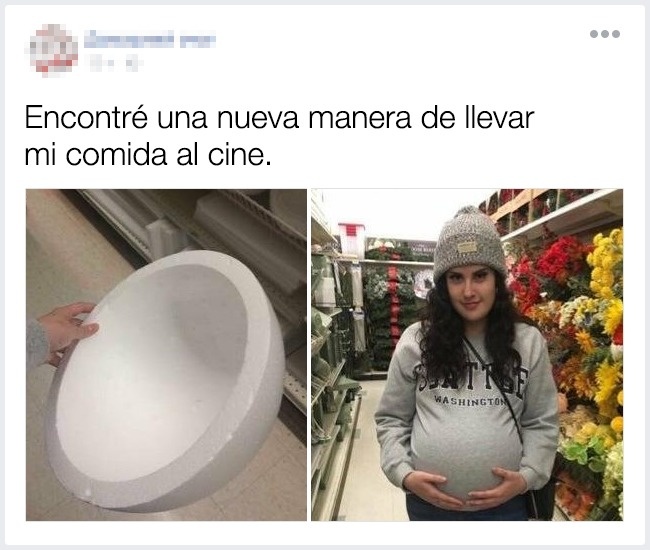Click the hands resting on the round belly
650x550 pixels.
click(466, 485)
